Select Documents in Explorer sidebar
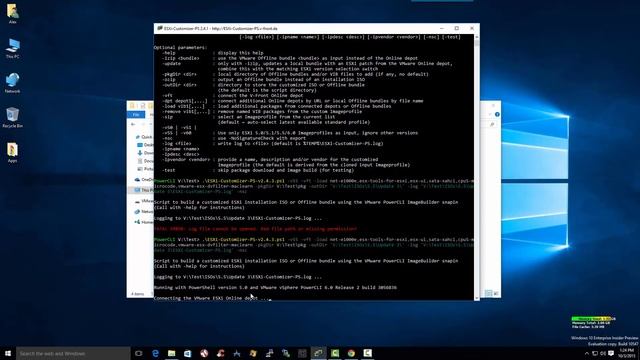The height and width of the screenshot is (360, 640). click(x=145, y=161)
